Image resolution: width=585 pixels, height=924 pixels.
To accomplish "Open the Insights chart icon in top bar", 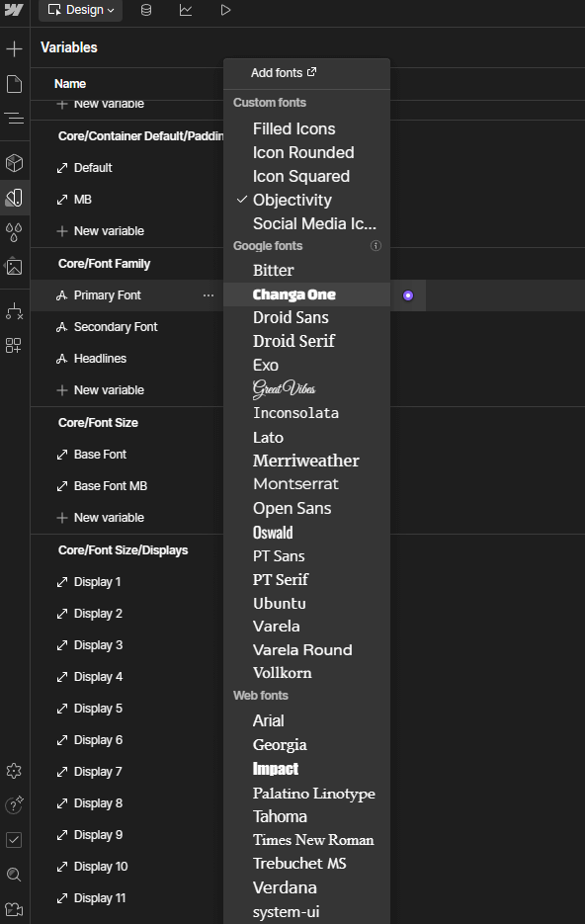I will pyautogui.click(x=186, y=10).
